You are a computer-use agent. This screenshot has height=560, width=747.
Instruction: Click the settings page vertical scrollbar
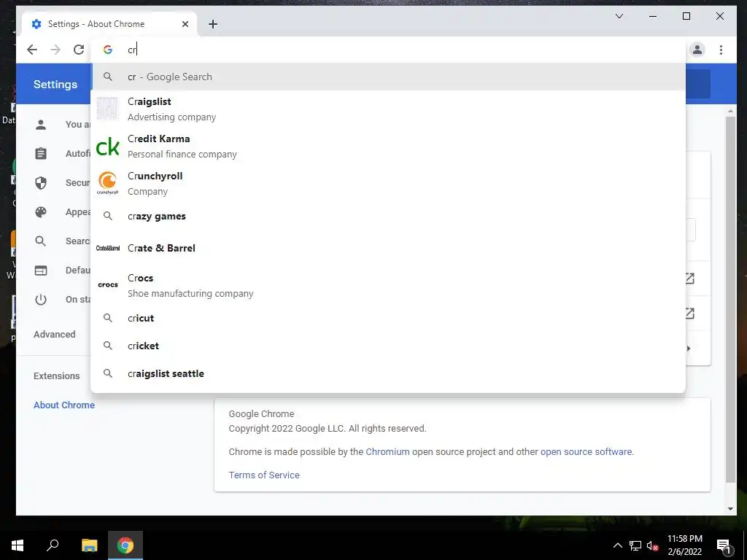tap(730, 299)
